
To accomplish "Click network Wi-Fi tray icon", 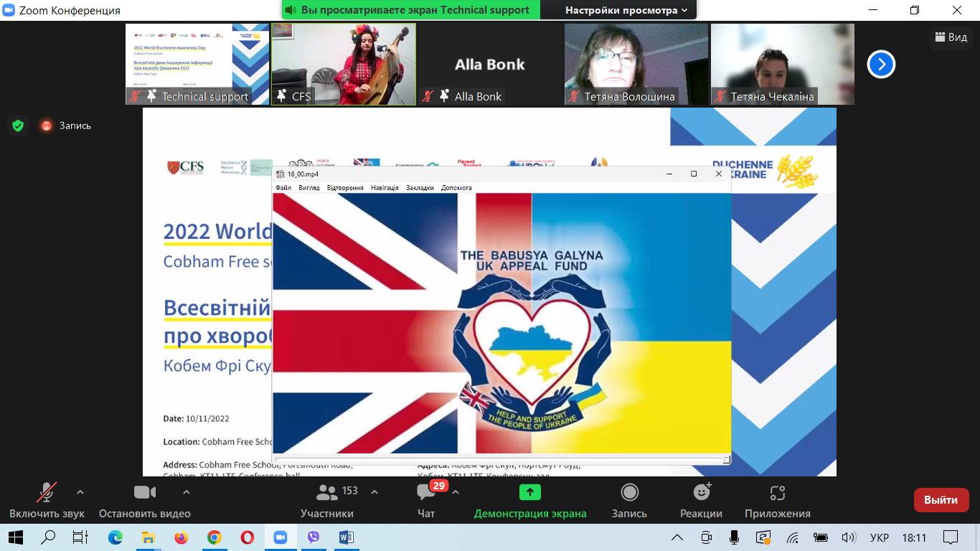I will click(793, 537).
